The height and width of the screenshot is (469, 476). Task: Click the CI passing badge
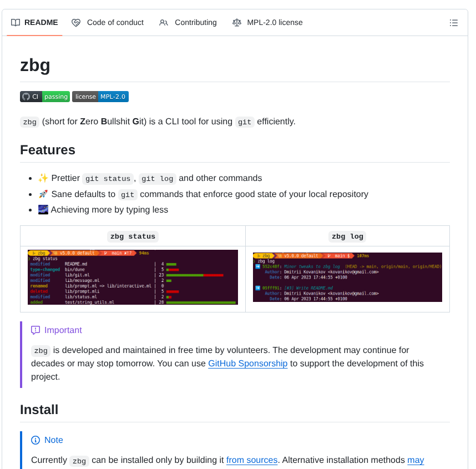pos(45,97)
